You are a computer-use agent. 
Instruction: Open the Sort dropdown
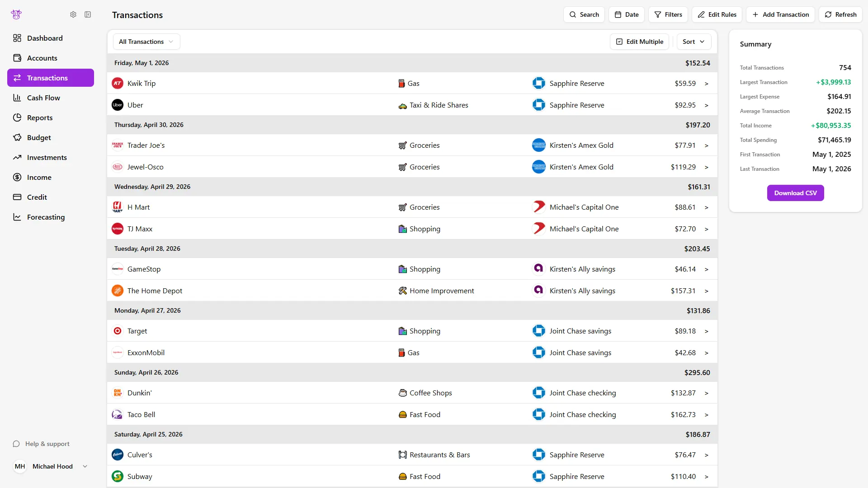pyautogui.click(x=693, y=42)
